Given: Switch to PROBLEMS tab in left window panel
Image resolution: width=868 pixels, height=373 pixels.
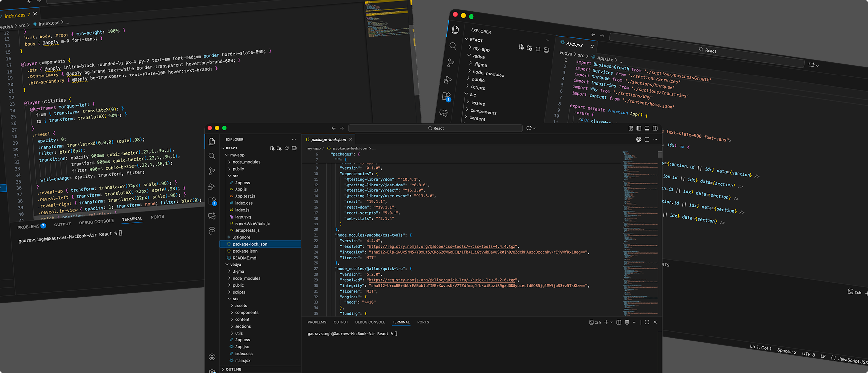Looking at the screenshot, I should (x=28, y=227).
